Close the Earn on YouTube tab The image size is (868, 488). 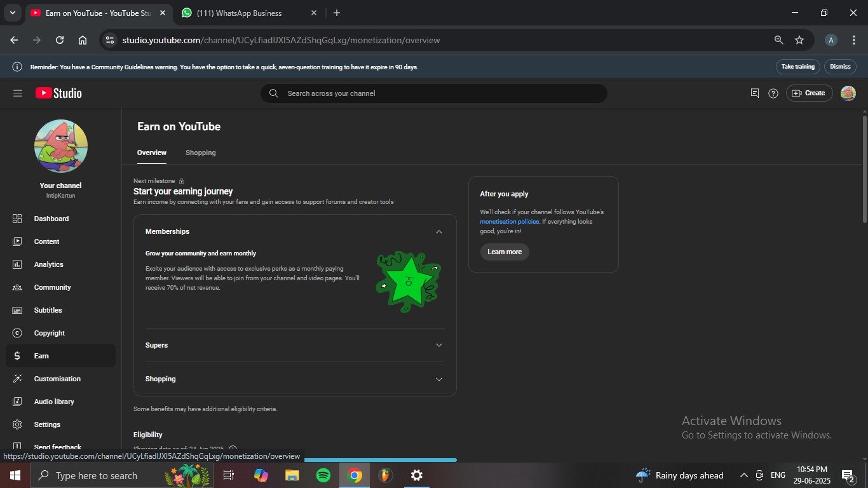click(x=163, y=13)
